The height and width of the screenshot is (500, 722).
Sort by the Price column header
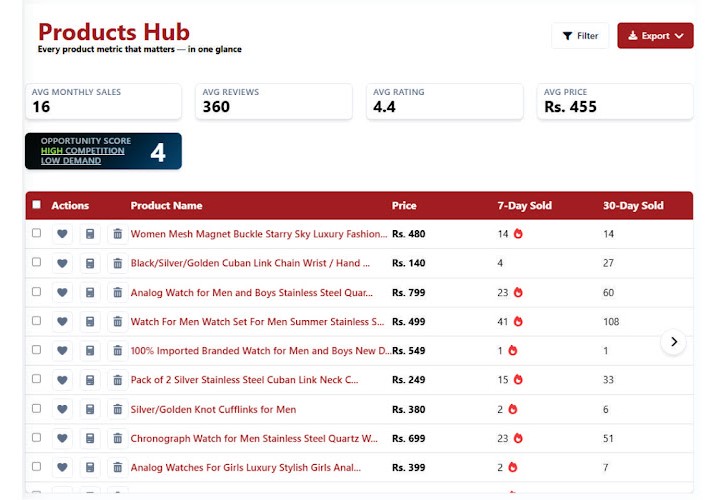(404, 205)
